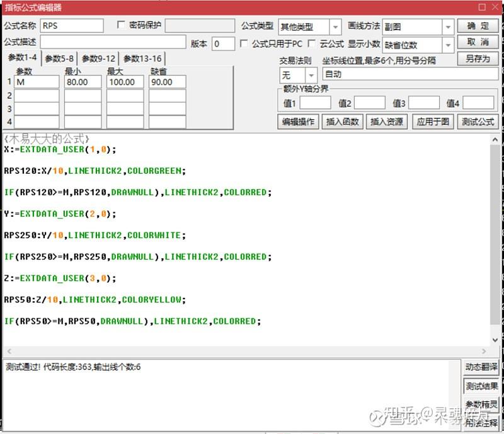Viewport: 504px width, 434px height.
Task: Click 另存为 to save formula as
Action: (477, 59)
